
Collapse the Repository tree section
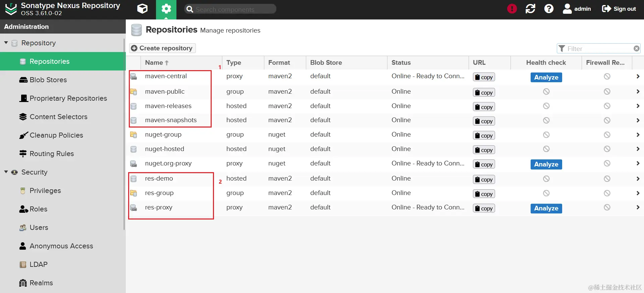click(x=6, y=43)
